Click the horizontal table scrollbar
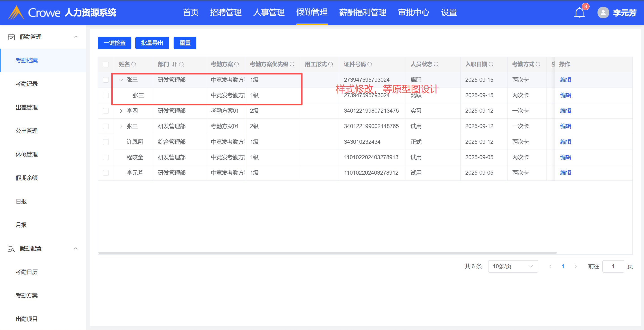 327,253
